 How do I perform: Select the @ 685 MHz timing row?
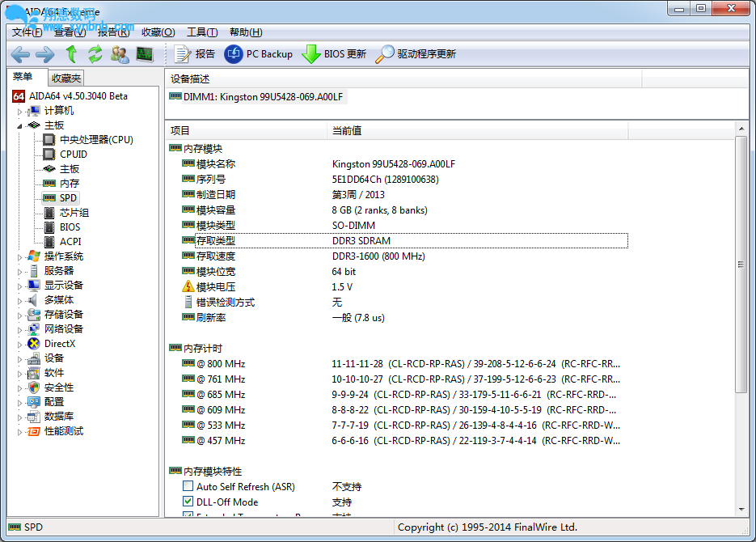[399, 395]
